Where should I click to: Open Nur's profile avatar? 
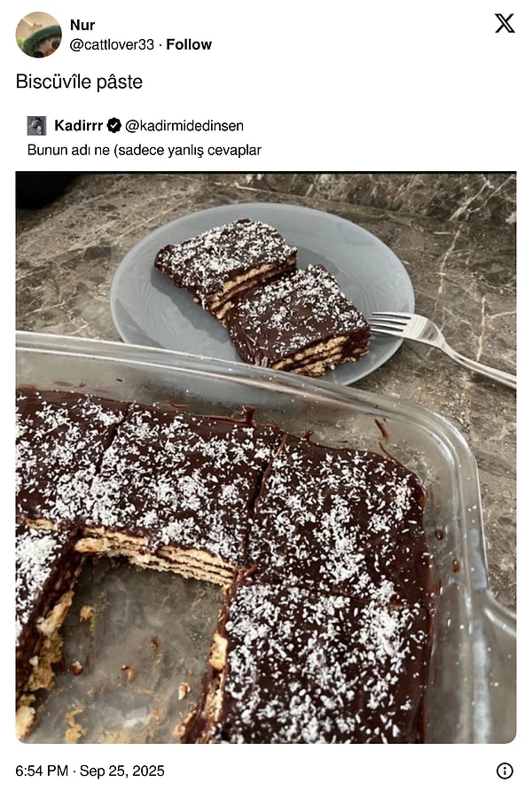(x=39, y=35)
